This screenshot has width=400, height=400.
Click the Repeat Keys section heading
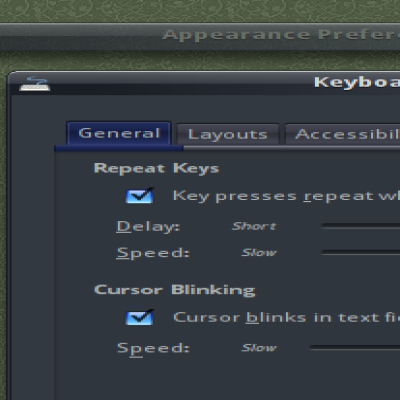(156, 168)
